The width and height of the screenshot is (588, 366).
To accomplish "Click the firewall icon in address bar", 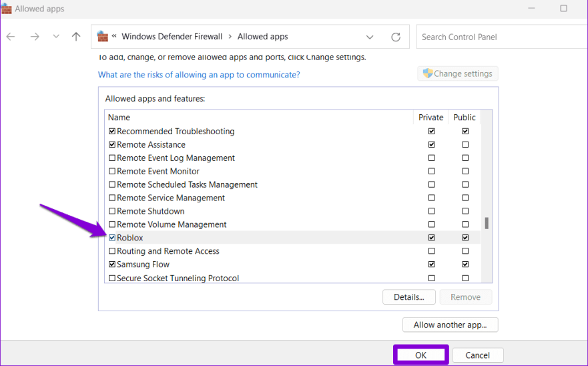I will pos(103,37).
